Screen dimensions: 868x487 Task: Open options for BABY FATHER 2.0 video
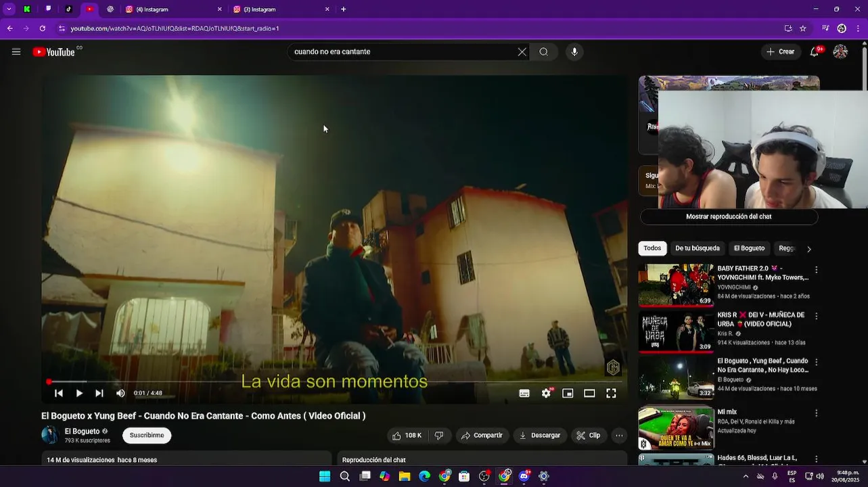coord(816,270)
